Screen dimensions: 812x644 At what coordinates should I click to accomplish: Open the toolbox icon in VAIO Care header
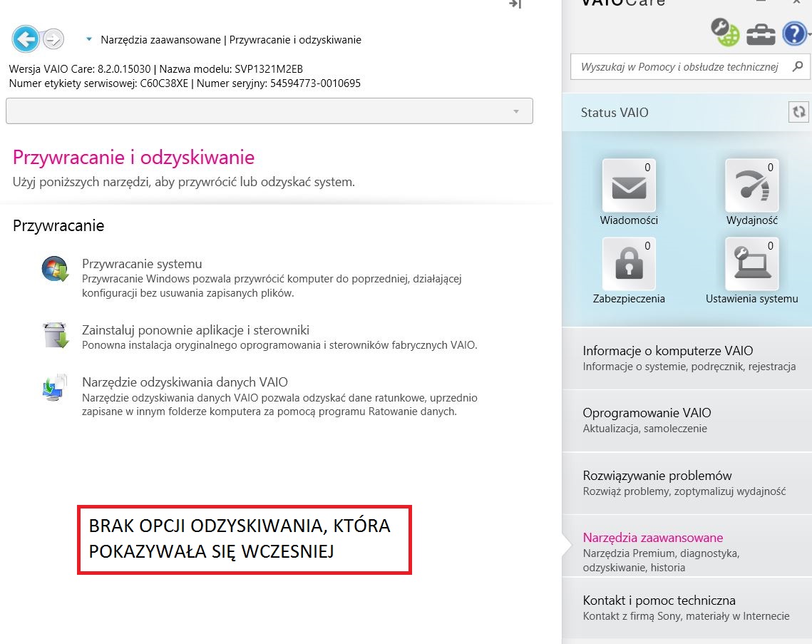point(761,34)
